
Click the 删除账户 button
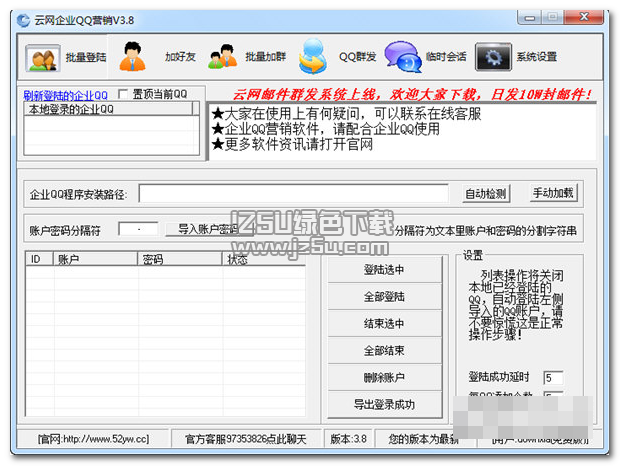coord(384,377)
